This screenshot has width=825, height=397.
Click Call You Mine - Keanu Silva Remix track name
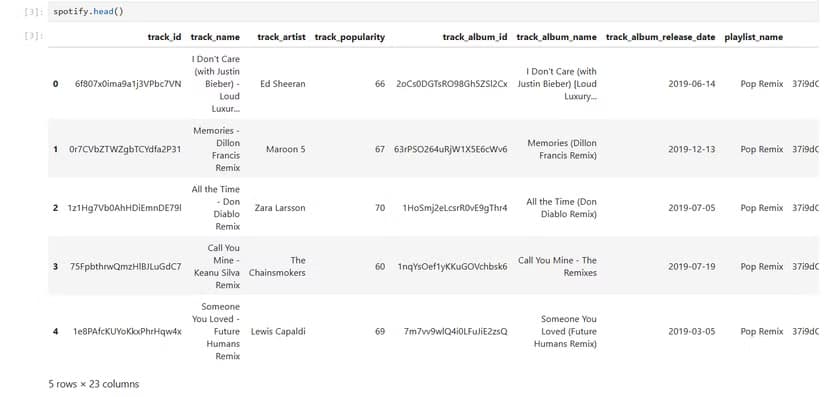pyautogui.click(x=217, y=267)
